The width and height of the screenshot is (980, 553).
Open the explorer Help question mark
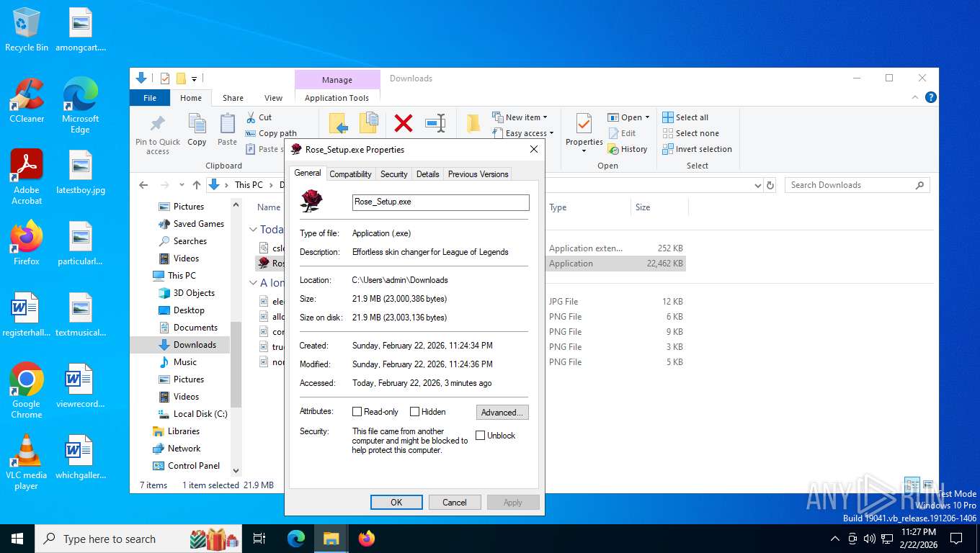tap(931, 97)
